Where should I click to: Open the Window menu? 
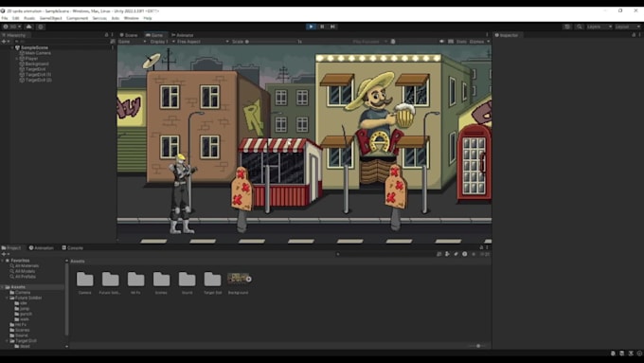(x=131, y=18)
